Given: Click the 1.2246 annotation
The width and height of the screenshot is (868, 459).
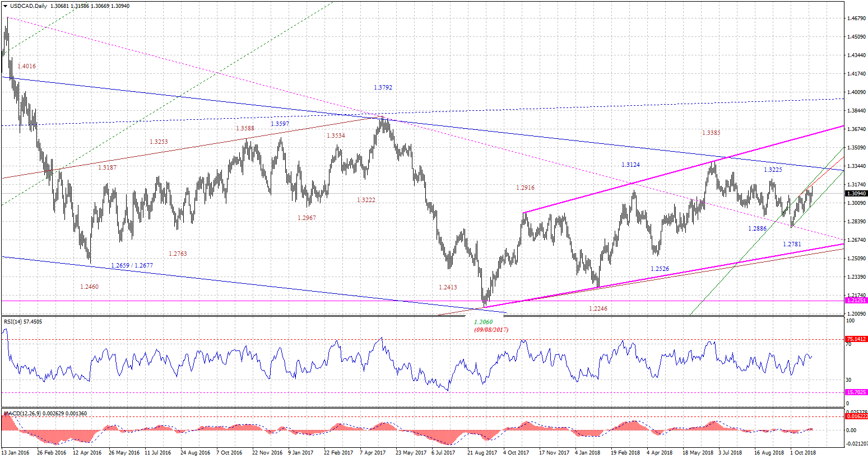Looking at the screenshot, I should pyautogui.click(x=598, y=308).
